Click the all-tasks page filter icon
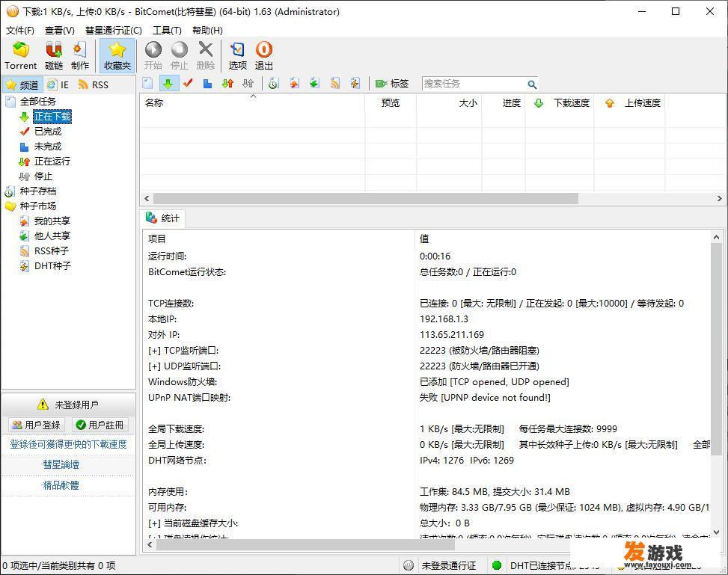The height and width of the screenshot is (575, 728). [147, 84]
